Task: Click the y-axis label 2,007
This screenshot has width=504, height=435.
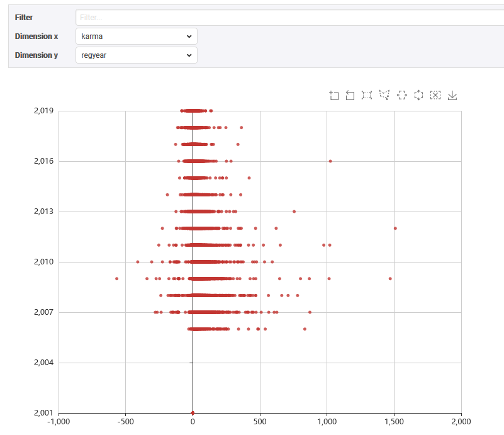Action: [x=43, y=312]
